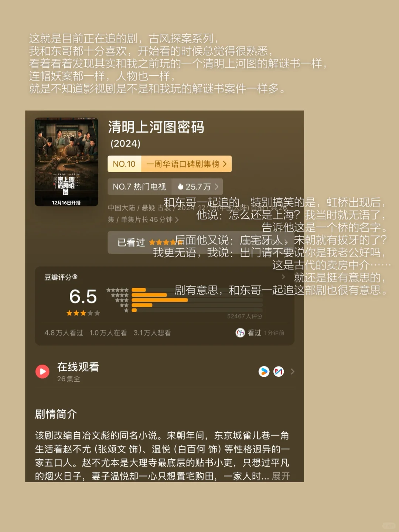The image size is (399, 532).
Task: View the 3.1万人想看 wishlist count
Action: 152,333
